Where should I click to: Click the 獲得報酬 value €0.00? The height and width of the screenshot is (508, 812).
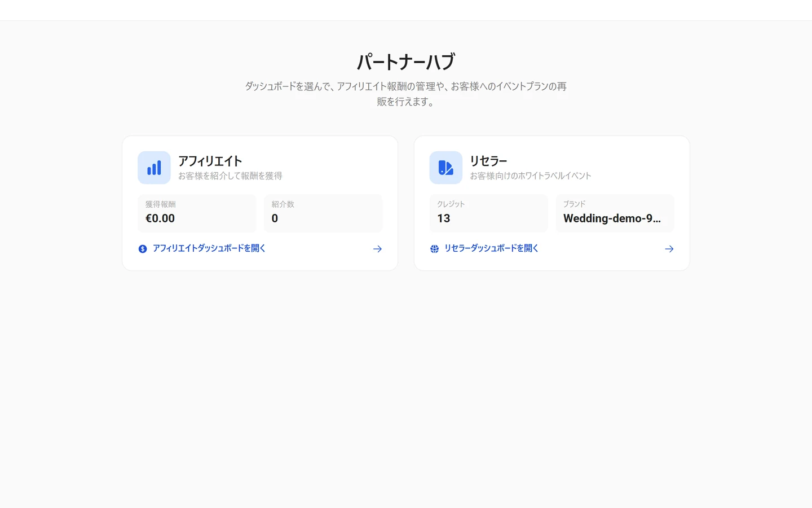(160, 218)
